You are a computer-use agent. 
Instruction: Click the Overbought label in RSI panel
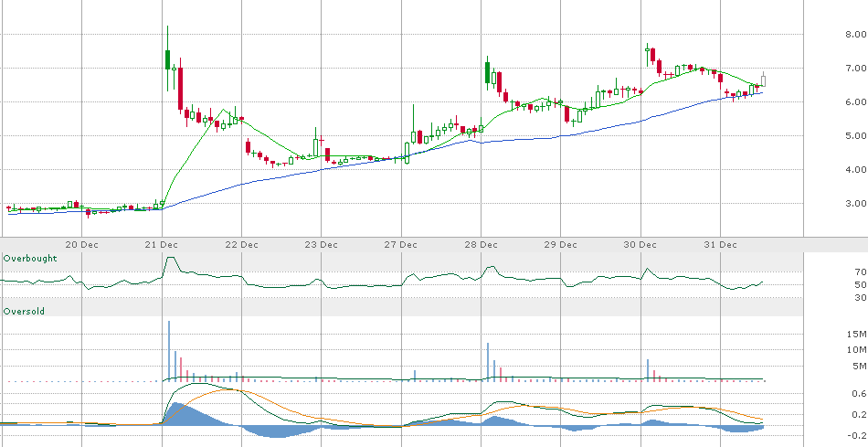click(30, 259)
